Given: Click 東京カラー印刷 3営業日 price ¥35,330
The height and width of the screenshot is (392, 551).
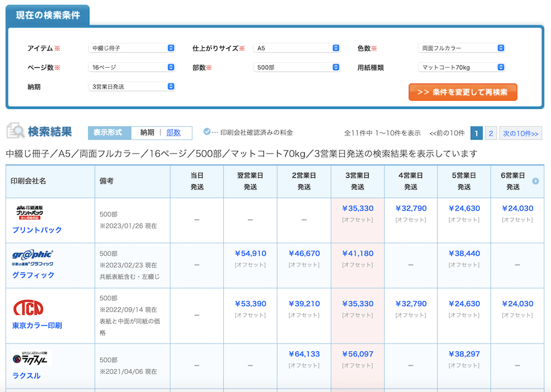Looking at the screenshot, I should click(x=358, y=303).
